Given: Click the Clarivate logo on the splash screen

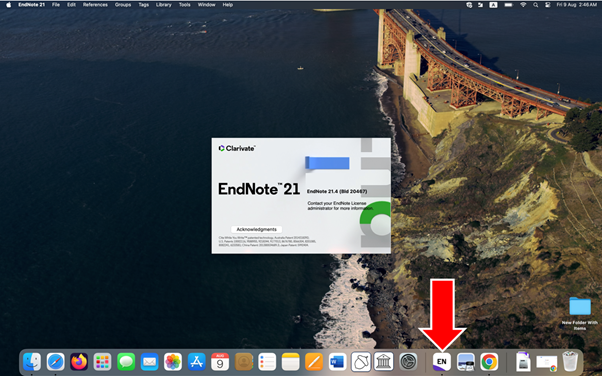Looking at the screenshot, I should (x=236, y=148).
